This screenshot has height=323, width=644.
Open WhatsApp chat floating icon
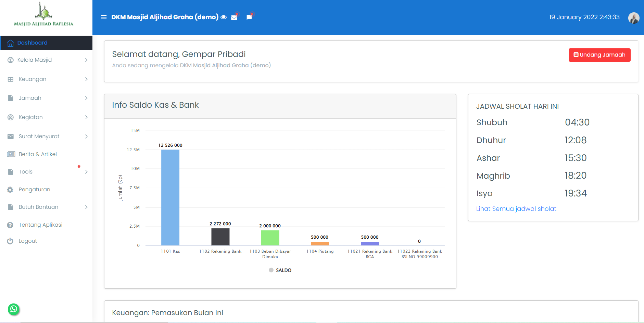click(14, 309)
